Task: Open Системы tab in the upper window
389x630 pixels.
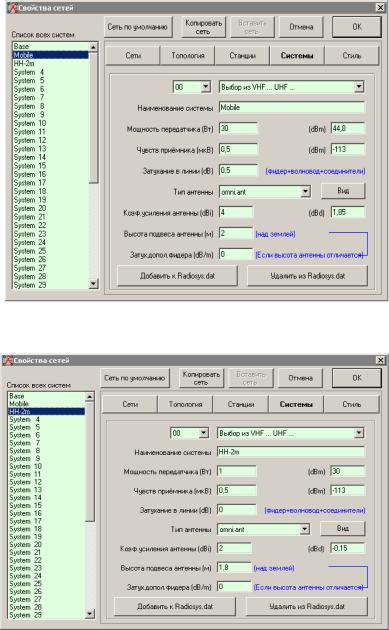Action: [x=297, y=55]
